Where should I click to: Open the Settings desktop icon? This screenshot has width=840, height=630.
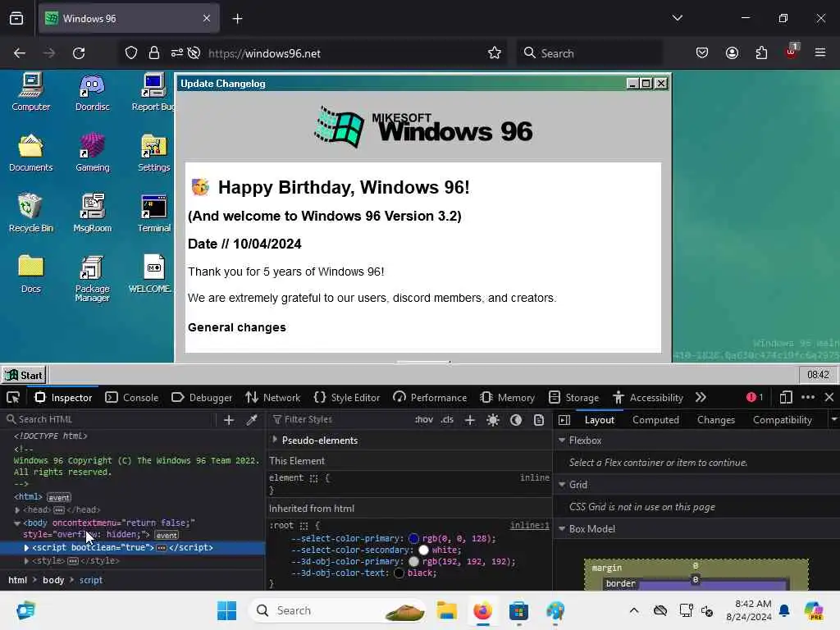tap(153, 153)
